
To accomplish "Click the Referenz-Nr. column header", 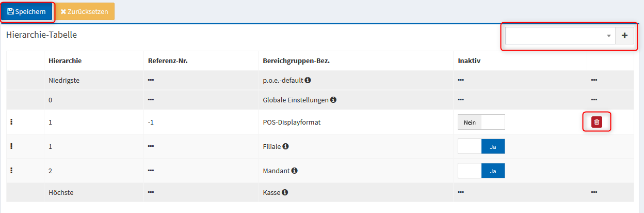I will pos(167,60).
